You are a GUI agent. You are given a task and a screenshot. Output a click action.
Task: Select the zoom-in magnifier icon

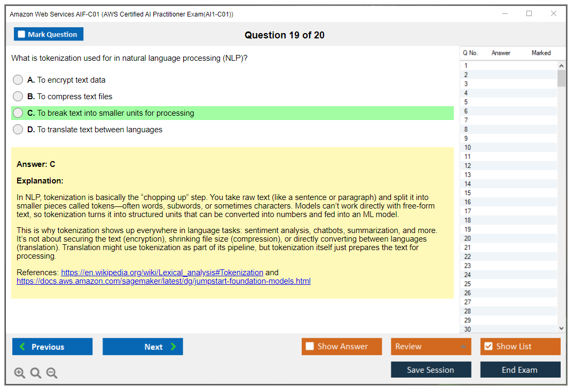pos(20,373)
